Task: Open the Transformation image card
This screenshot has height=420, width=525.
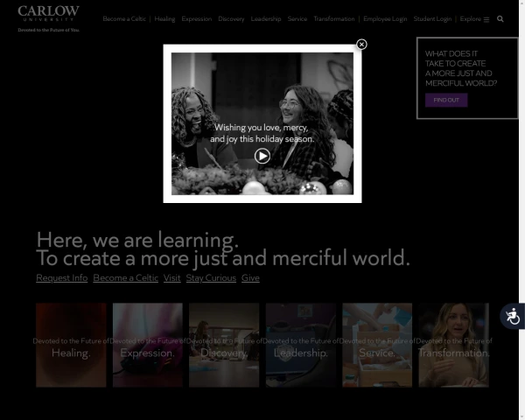Action: pos(453,345)
